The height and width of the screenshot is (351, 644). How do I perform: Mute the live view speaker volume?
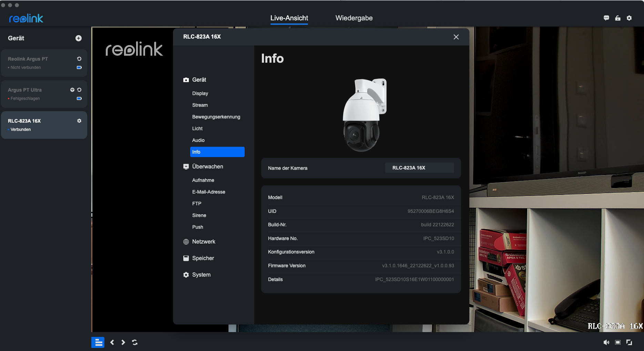(606, 342)
